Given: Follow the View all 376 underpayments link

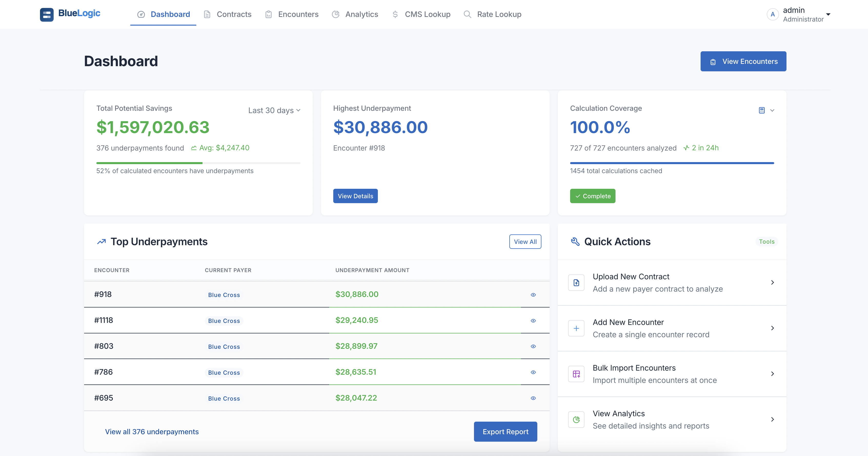Looking at the screenshot, I should pos(152,431).
